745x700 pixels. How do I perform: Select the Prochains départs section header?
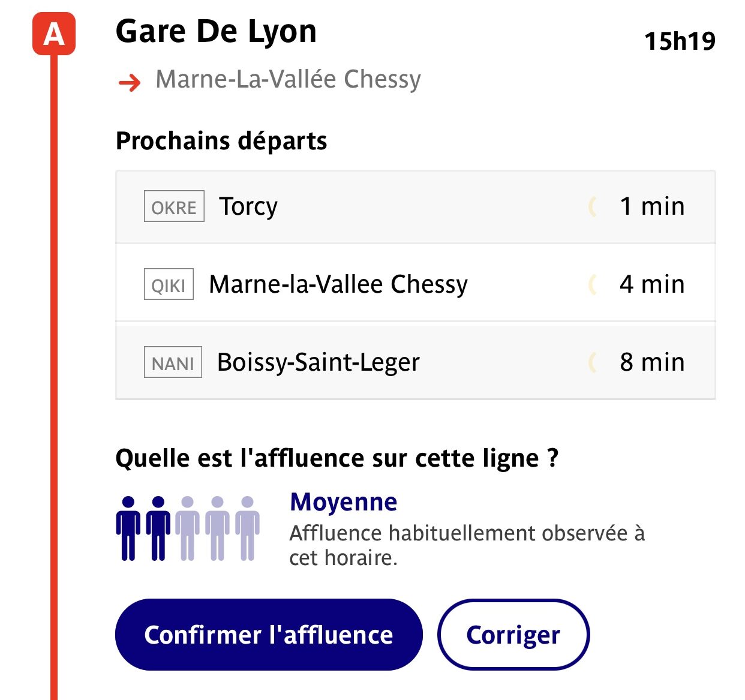(221, 141)
